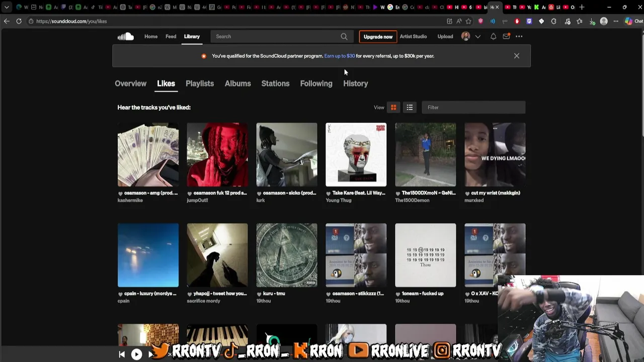Click the Filter input field
Image resolution: width=644 pixels, height=362 pixels.
[x=473, y=107]
